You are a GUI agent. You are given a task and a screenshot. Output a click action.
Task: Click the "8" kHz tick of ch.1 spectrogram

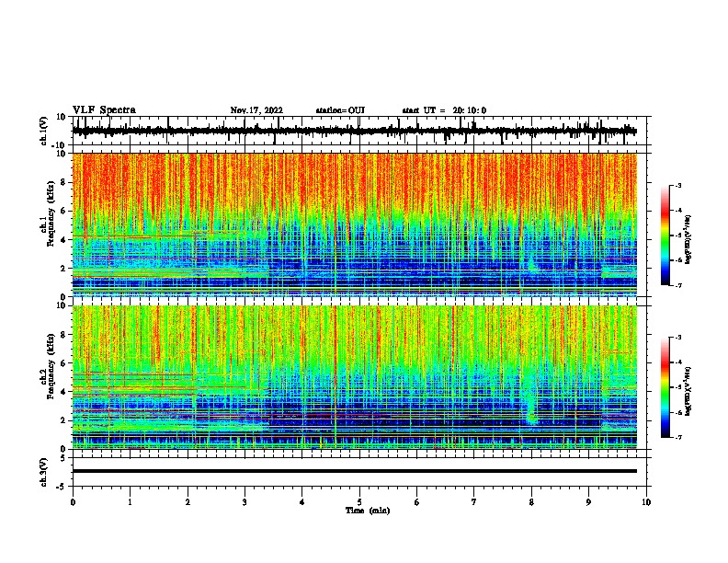63,182
